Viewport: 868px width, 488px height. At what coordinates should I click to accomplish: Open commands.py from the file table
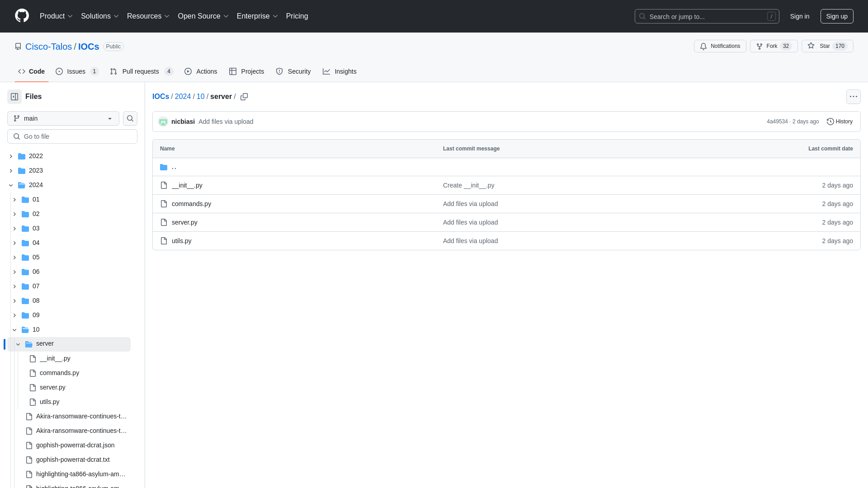[191, 204]
